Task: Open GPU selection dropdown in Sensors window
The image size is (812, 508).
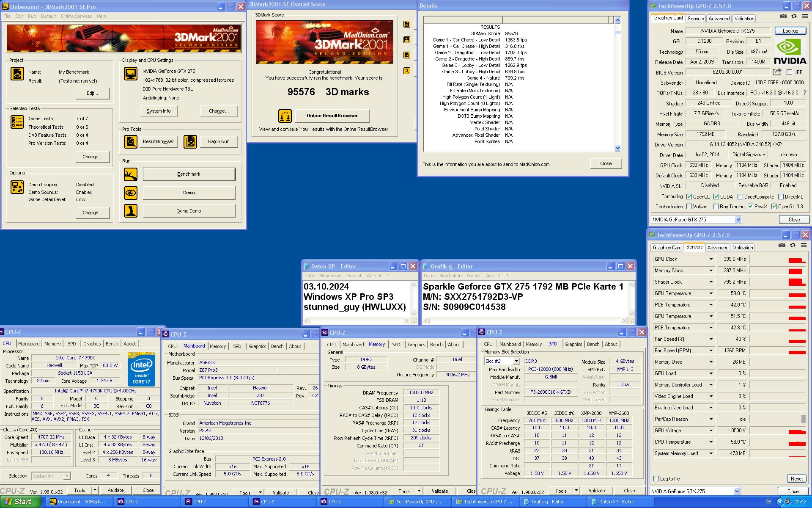Action: point(737,491)
